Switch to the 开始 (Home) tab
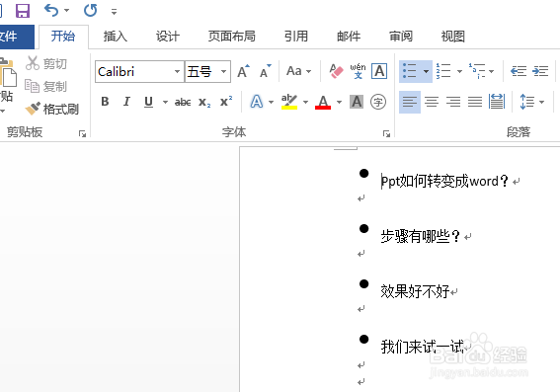The image size is (560, 392). 63,37
